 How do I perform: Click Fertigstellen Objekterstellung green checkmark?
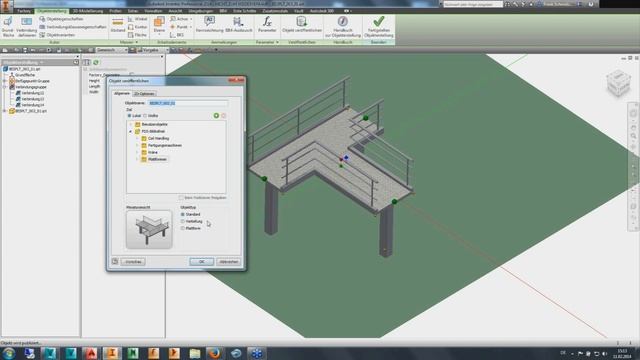(x=379, y=27)
